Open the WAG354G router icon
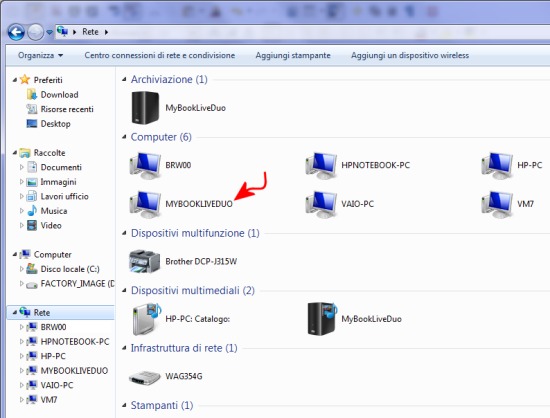 pyautogui.click(x=145, y=378)
